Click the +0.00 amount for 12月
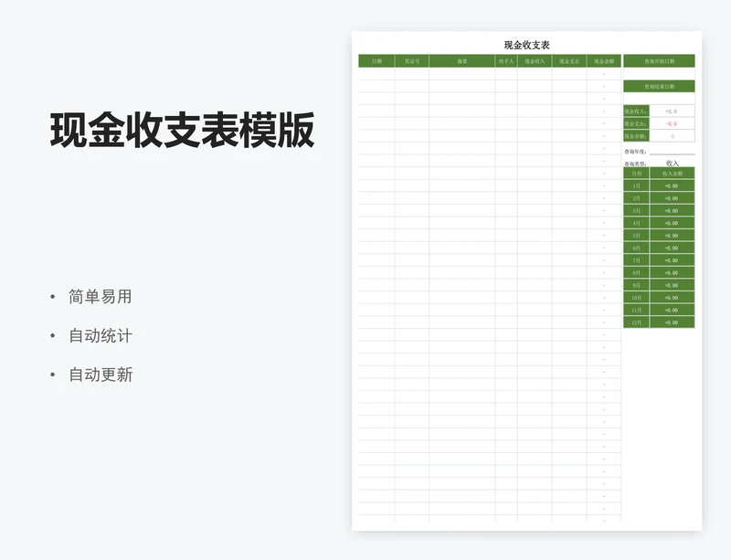 point(672,322)
